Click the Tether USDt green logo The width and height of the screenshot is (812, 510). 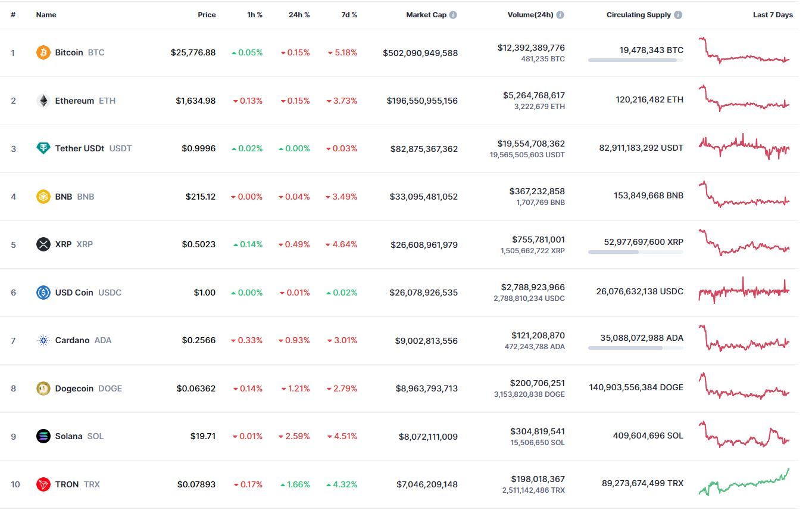click(43, 148)
